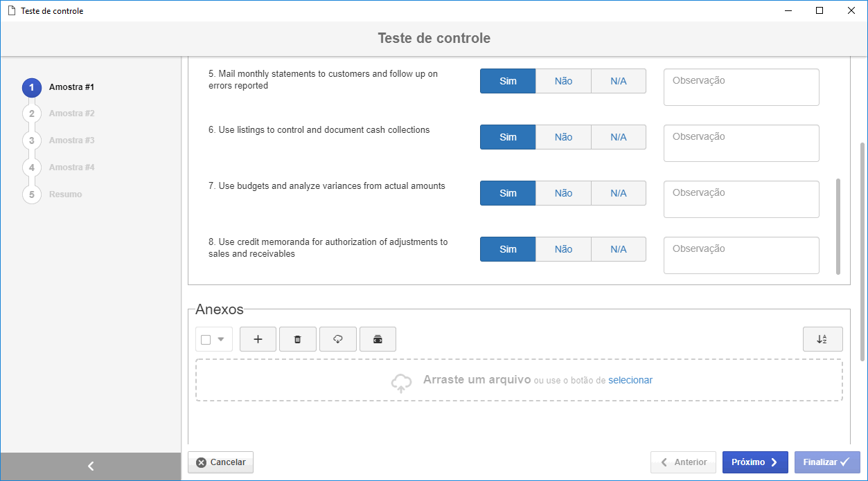
Task: Tick the select-all checkbox in Anexos toolbar
Action: [x=206, y=339]
